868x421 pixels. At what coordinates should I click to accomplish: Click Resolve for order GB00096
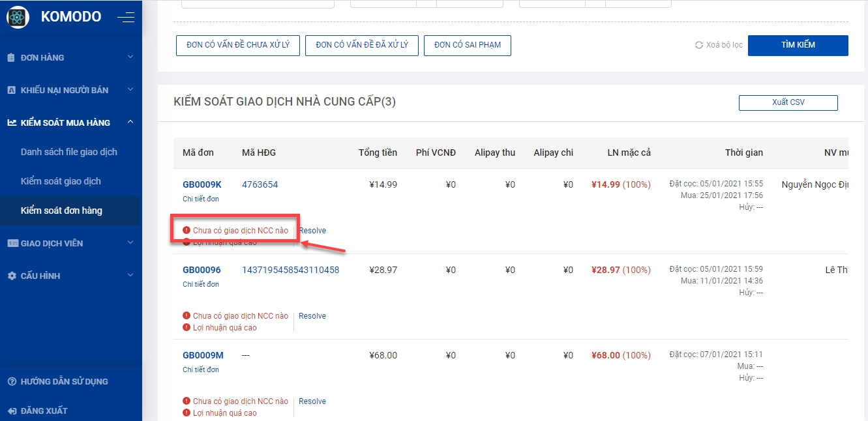coord(312,316)
